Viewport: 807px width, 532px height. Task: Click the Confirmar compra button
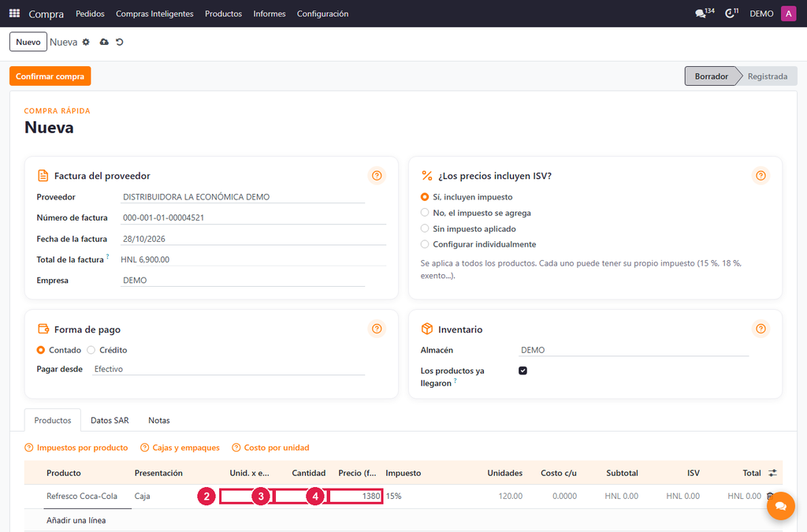click(50, 76)
